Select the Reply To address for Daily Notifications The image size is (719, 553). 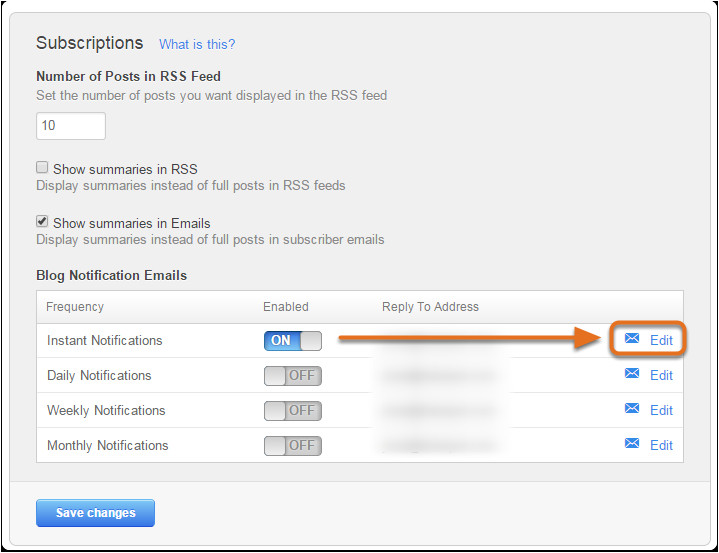[x=440, y=376]
